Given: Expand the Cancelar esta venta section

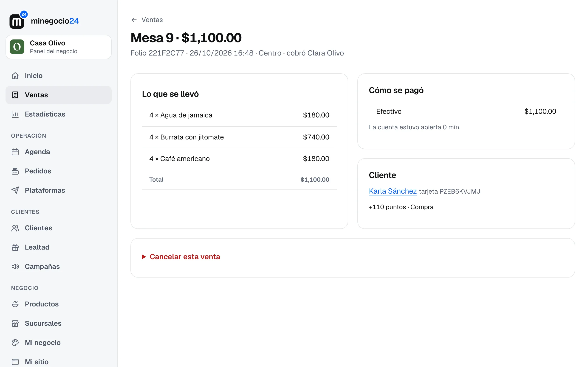Looking at the screenshot, I should coord(181,257).
